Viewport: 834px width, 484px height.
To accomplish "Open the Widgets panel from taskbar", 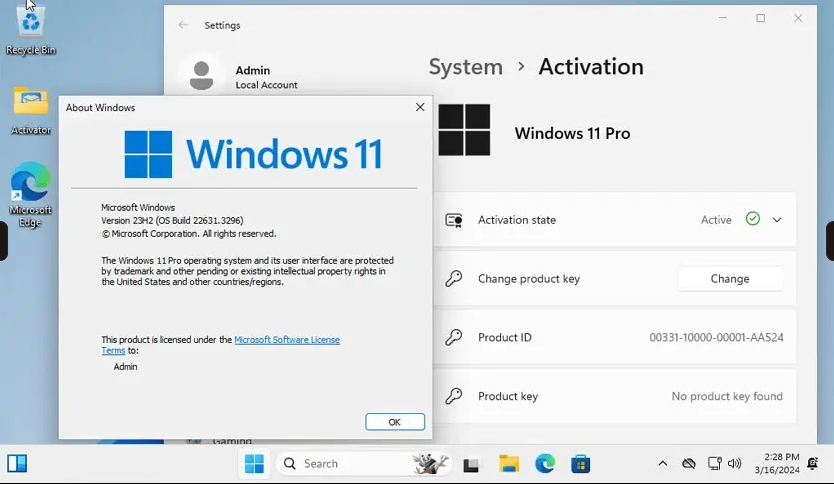I will 17,464.
